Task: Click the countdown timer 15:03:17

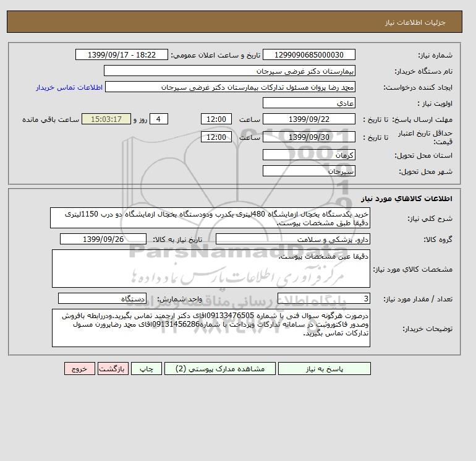Action: click(106, 119)
